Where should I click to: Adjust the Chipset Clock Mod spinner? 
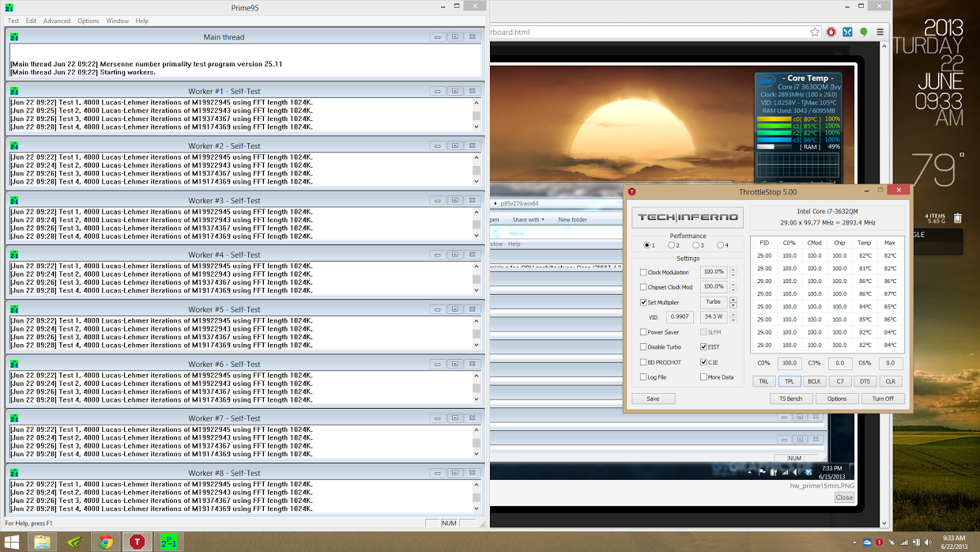click(x=733, y=287)
